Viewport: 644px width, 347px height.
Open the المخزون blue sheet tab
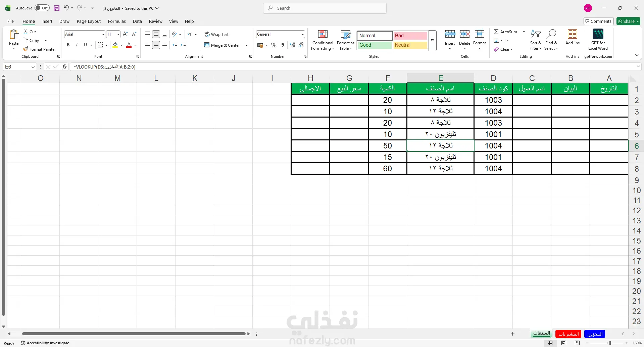click(595, 334)
